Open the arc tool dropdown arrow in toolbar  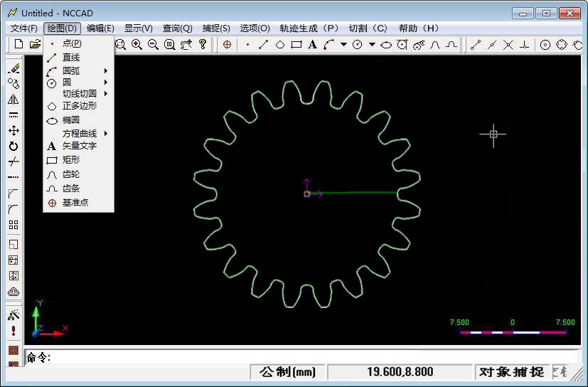pos(343,44)
